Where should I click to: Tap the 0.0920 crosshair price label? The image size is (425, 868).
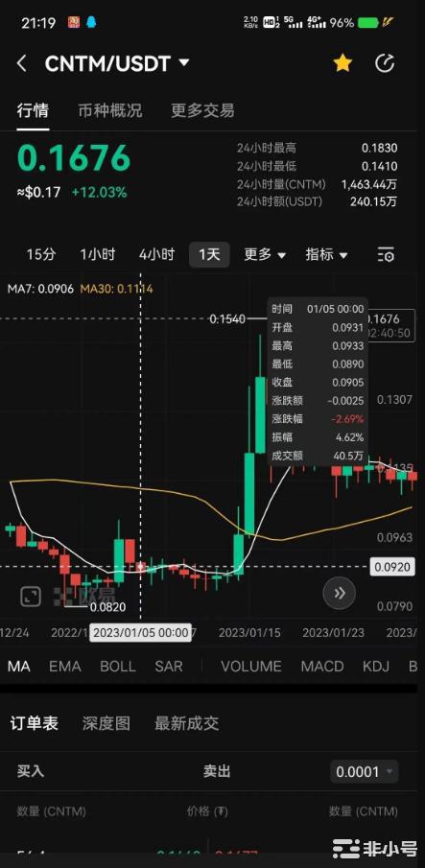391,567
